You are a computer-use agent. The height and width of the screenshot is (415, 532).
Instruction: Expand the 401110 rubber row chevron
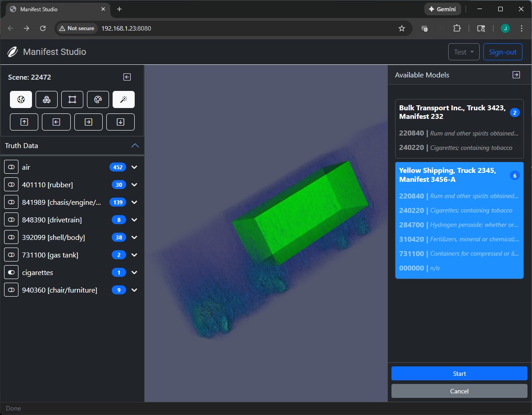134,185
